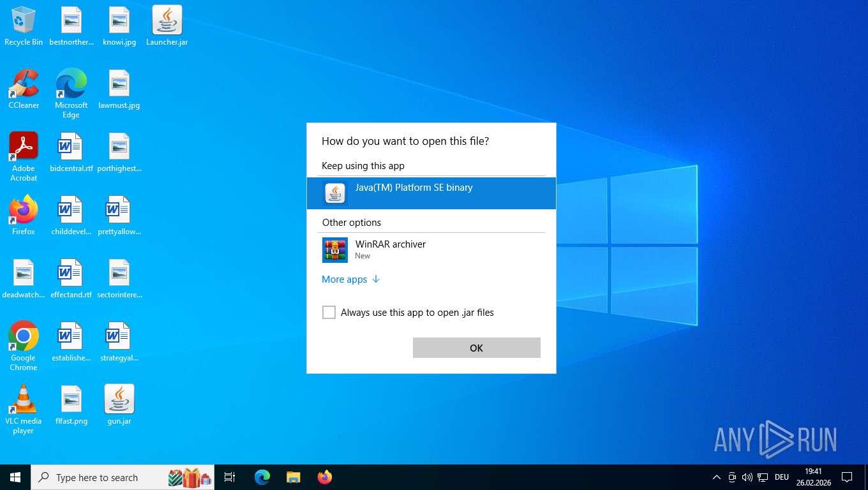This screenshot has width=868, height=490.
Task: Open the notification center icon
Action: point(847,477)
